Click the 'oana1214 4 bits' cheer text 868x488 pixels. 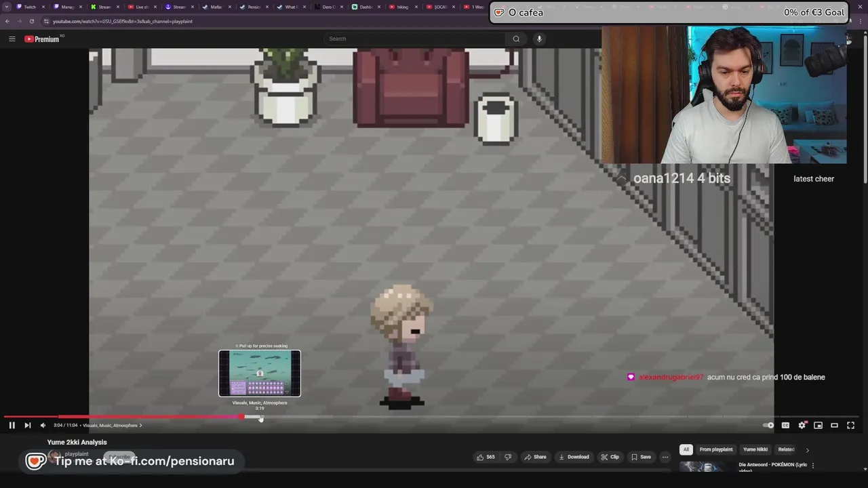tap(682, 178)
